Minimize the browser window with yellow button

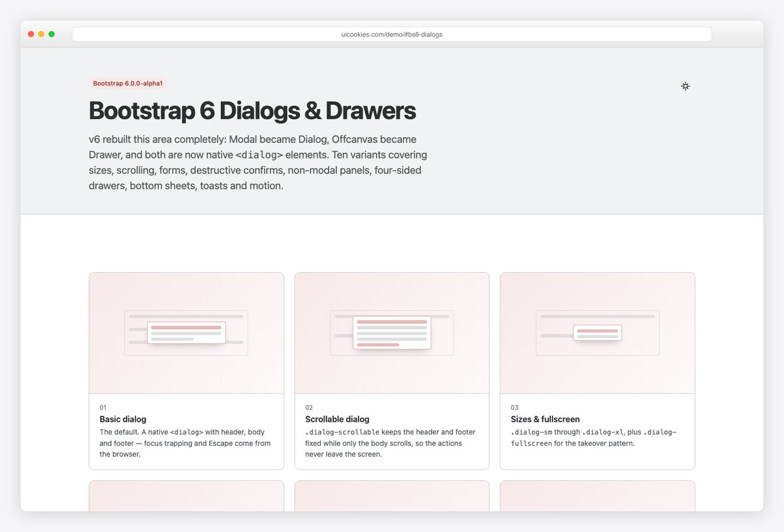41,34
